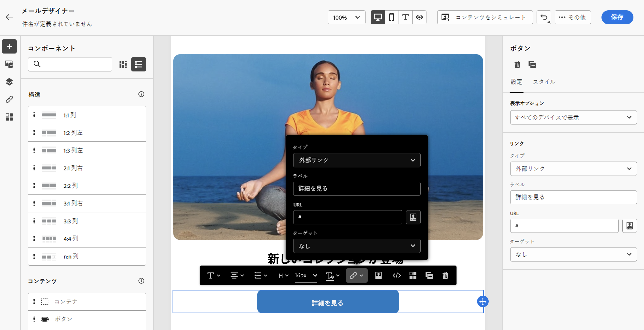The width and height of the screenshot is (644, 330).
Task: Duplicate the button using the panel copy icon
Action: (x=532, y=64)
